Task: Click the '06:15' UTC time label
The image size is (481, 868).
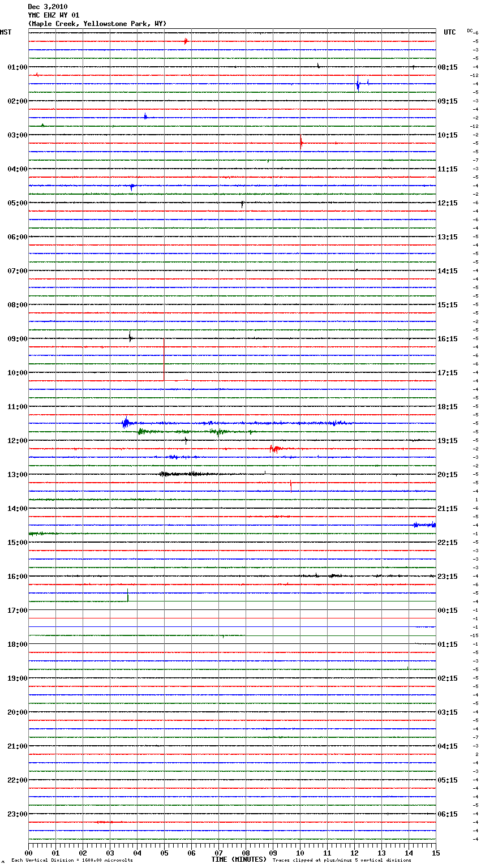Action: (448, 814)
